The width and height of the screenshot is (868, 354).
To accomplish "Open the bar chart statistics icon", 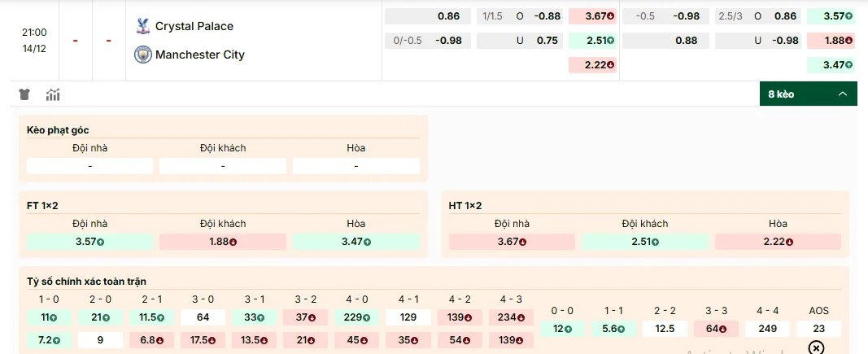I will tap(53, 94).
